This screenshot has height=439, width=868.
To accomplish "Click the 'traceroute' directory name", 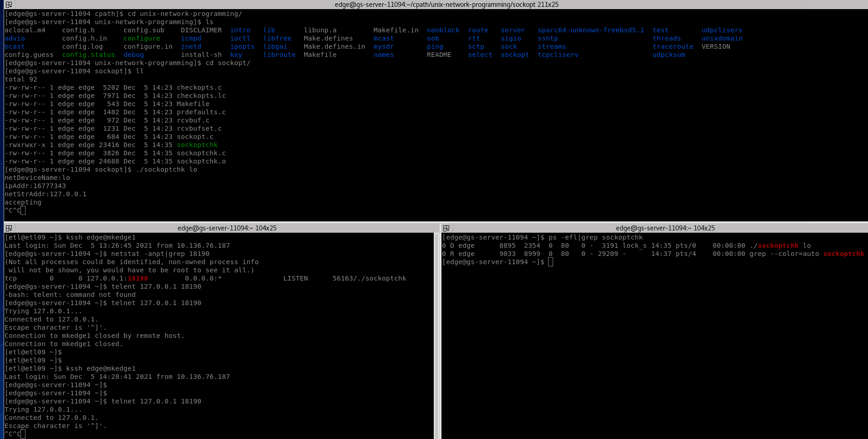I will pos(673,46).
